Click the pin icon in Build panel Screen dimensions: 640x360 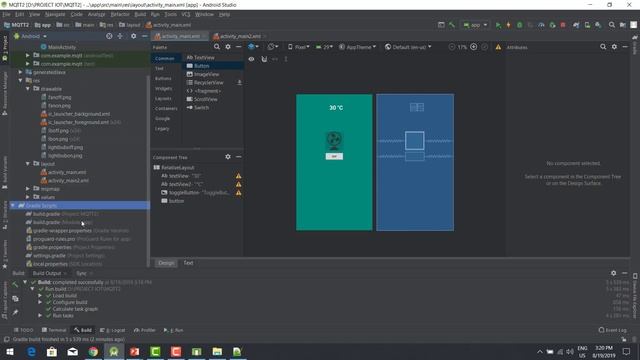tap(15, 313)
